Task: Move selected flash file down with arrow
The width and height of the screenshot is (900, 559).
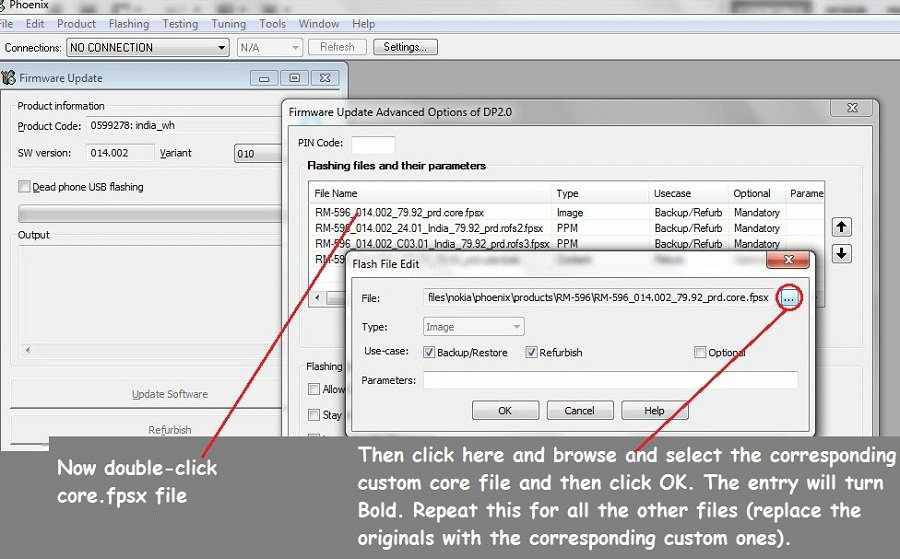Action: coord(841,253)
